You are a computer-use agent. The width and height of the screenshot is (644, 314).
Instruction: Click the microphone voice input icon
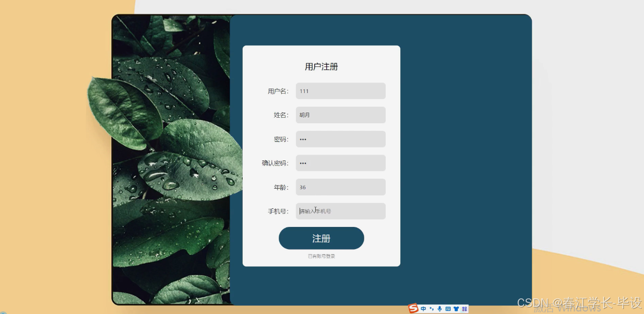[440, 308]
